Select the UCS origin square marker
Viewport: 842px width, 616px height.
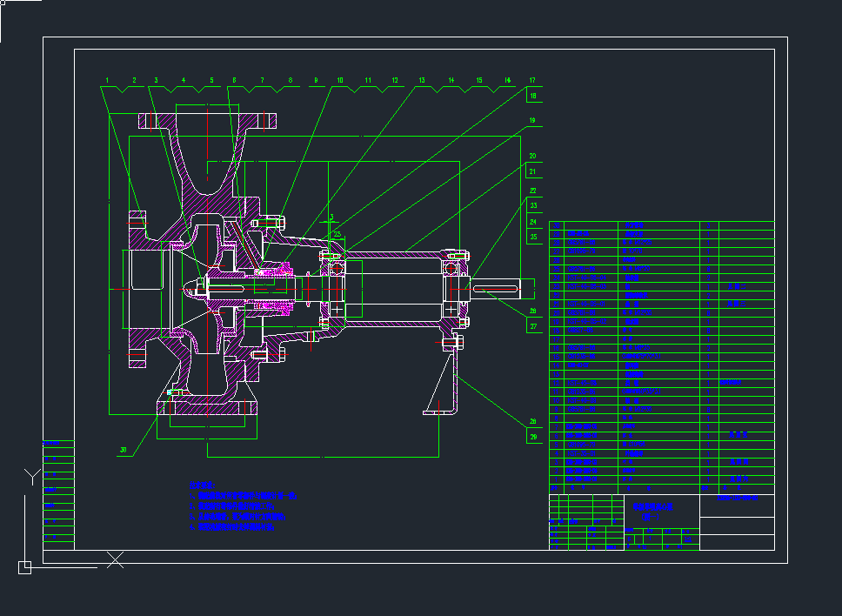pyautogui.click(x=24, y=567)
